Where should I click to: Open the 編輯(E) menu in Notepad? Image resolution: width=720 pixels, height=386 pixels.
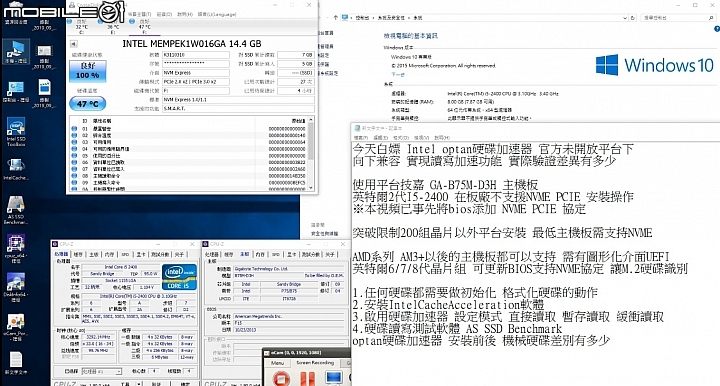click(381, 138)
